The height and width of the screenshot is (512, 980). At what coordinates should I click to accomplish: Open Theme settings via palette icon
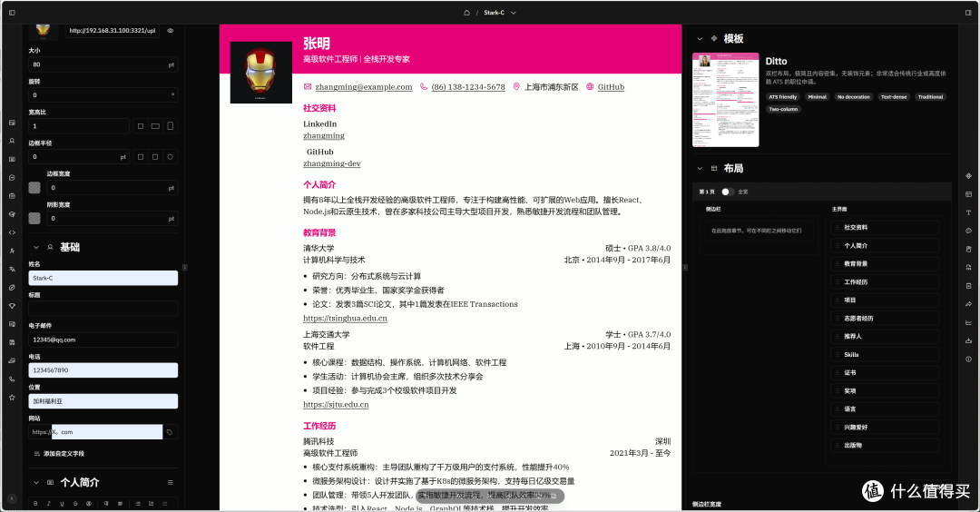coord(968,231)
